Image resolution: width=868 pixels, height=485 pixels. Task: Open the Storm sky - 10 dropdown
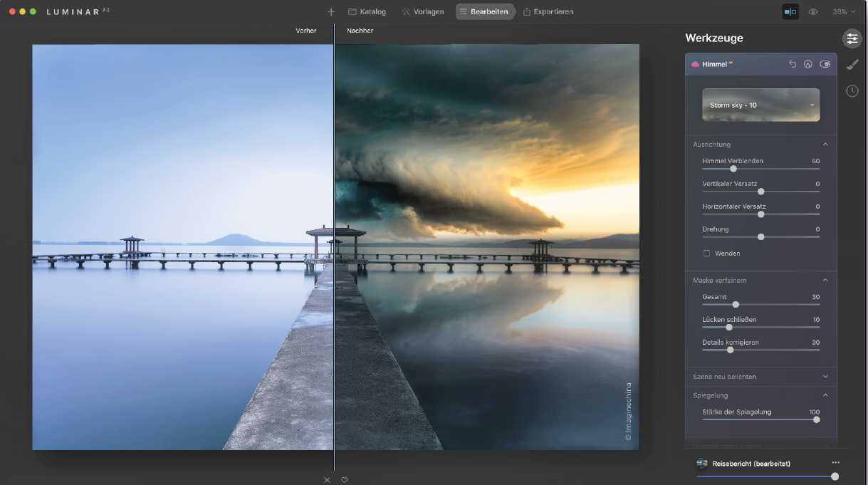point(760,105)
